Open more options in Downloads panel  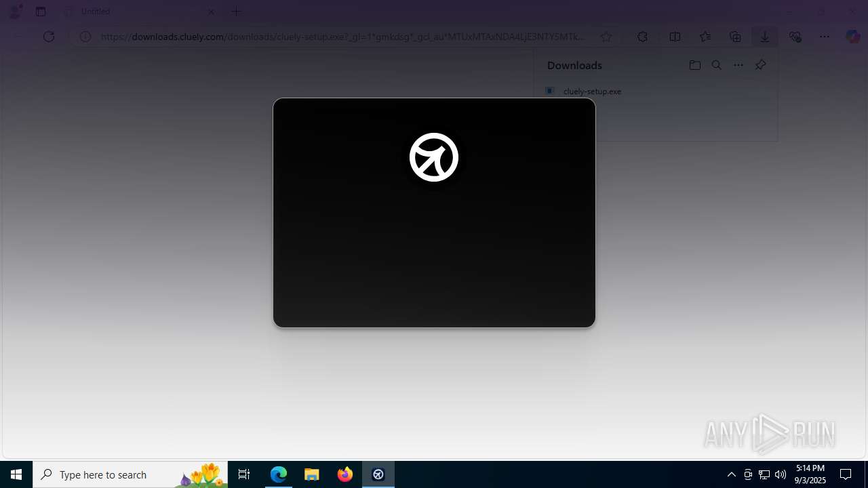pyautogui.click(x=738, y=65)
